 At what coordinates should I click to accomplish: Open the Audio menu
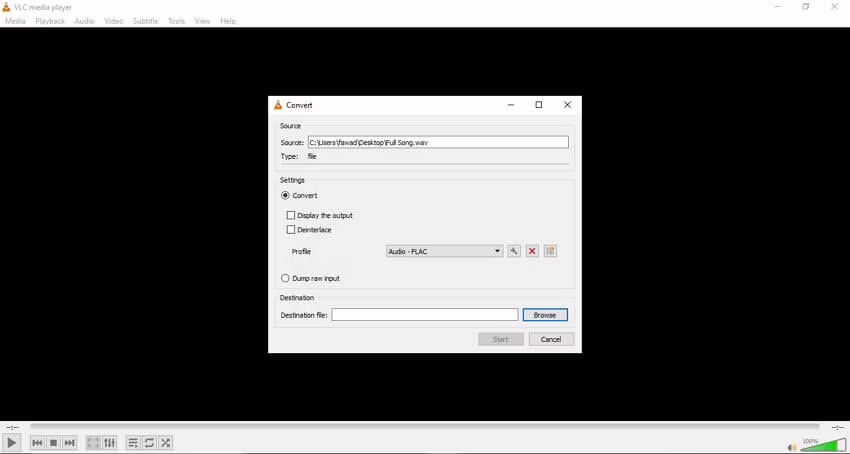point(85,21)
